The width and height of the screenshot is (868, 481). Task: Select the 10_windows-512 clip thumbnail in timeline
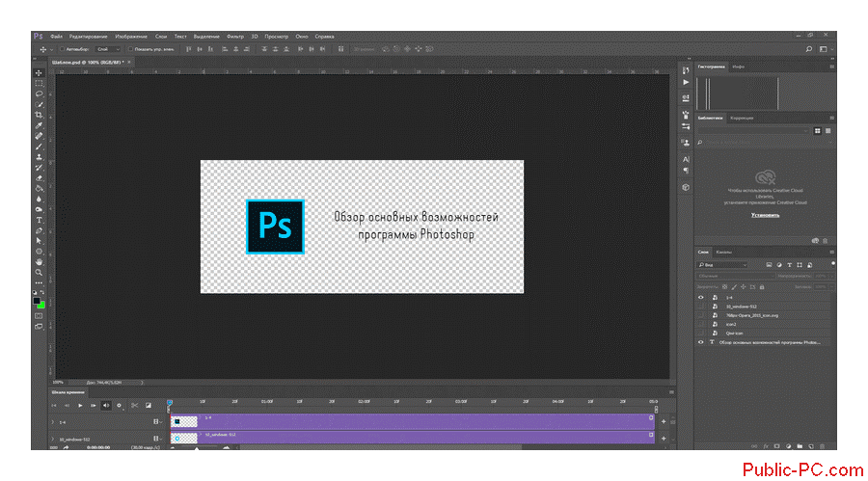pos(184,438)
